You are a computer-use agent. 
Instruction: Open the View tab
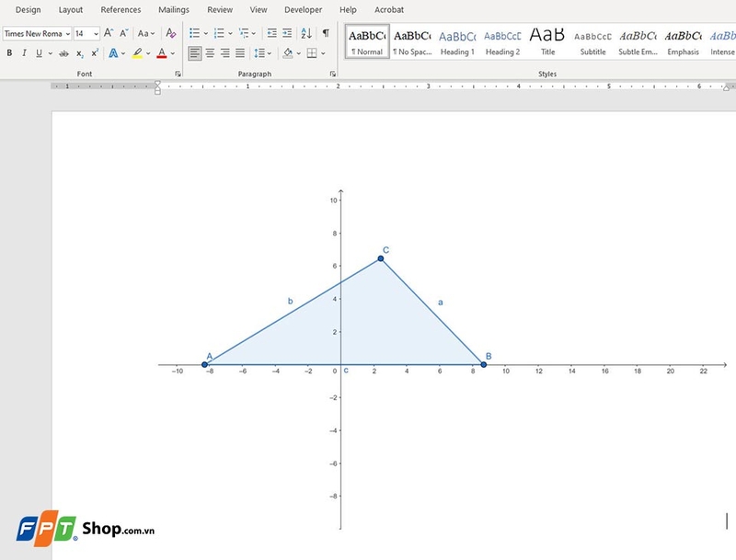pos(259,9)
